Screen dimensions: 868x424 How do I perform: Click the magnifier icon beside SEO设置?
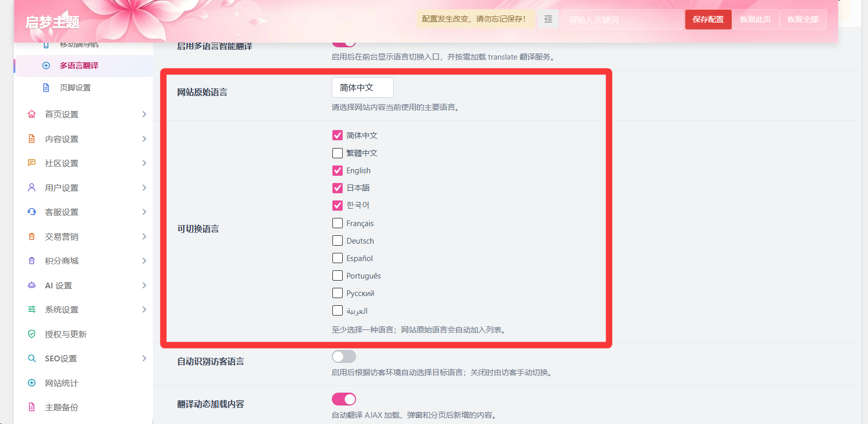pyautogui.click(x=32, y=358)
